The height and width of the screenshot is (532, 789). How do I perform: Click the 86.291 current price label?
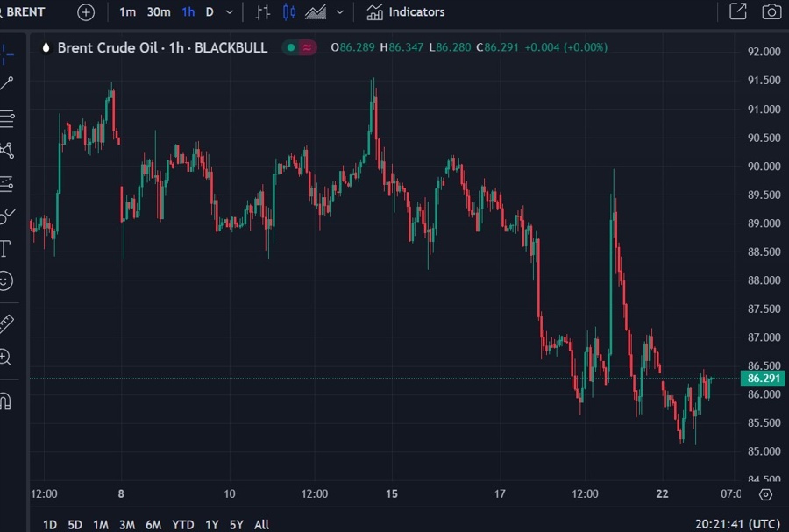(763, 378)
